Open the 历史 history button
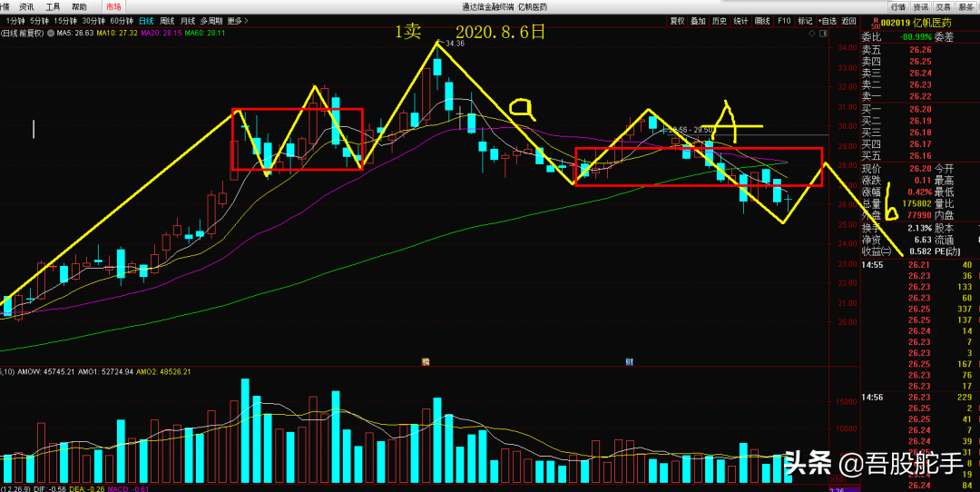The image size is (980, 492). point(720,21)
